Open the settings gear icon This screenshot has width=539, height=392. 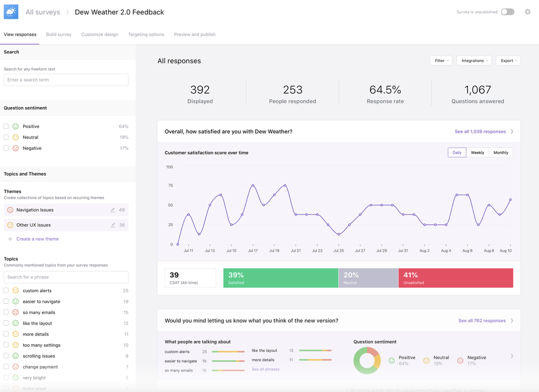point(528,12)
